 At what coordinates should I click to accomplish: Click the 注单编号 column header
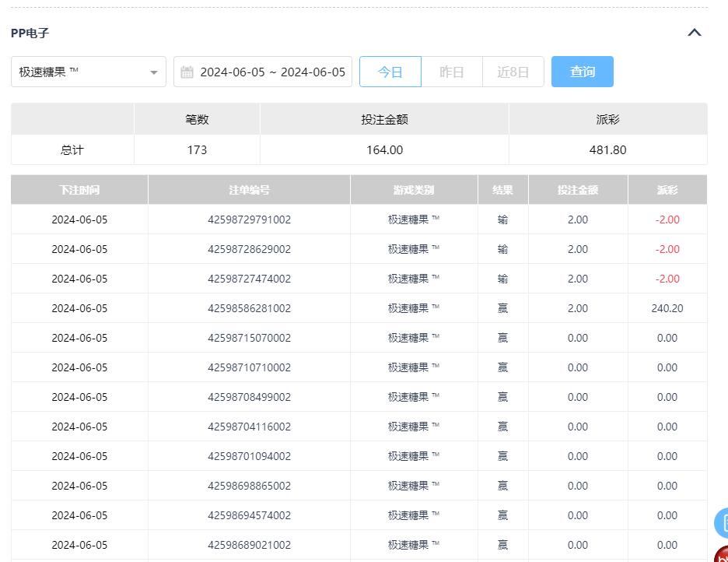click(x=249, y=190)
